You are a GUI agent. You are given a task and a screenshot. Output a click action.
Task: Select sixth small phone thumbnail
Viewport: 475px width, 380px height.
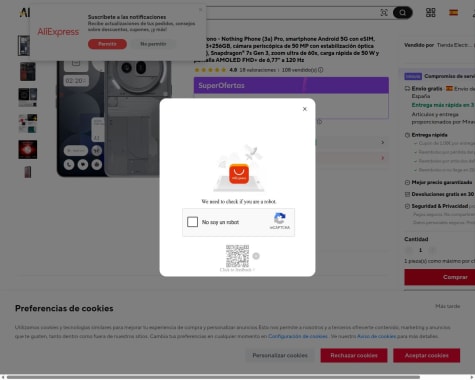28,172
